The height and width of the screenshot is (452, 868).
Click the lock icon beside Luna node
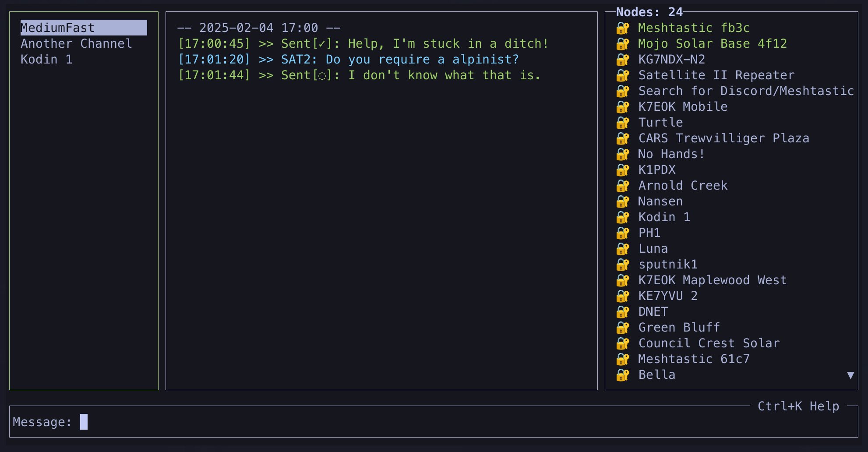[622, 249]
